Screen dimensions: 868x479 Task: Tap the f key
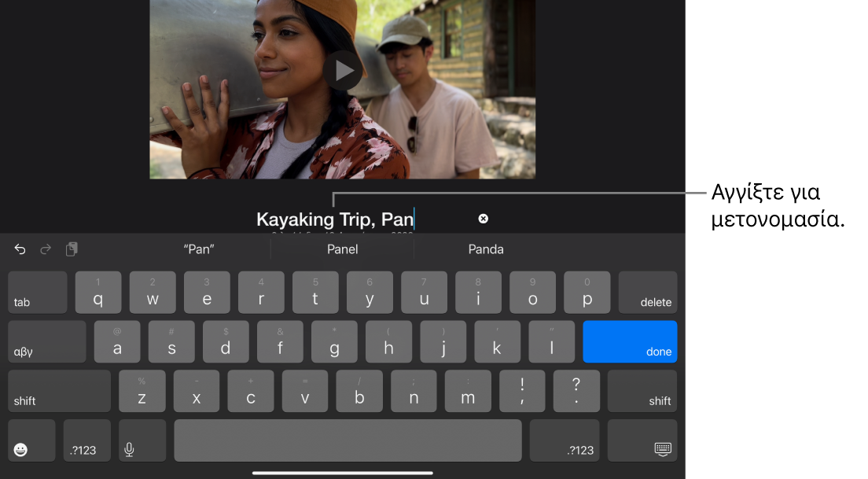point(280,341)
